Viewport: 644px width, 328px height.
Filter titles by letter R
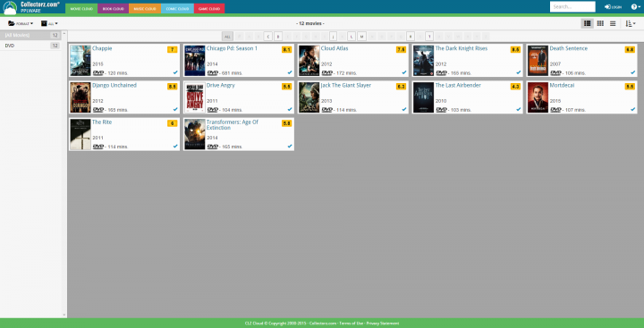(411, 37)
